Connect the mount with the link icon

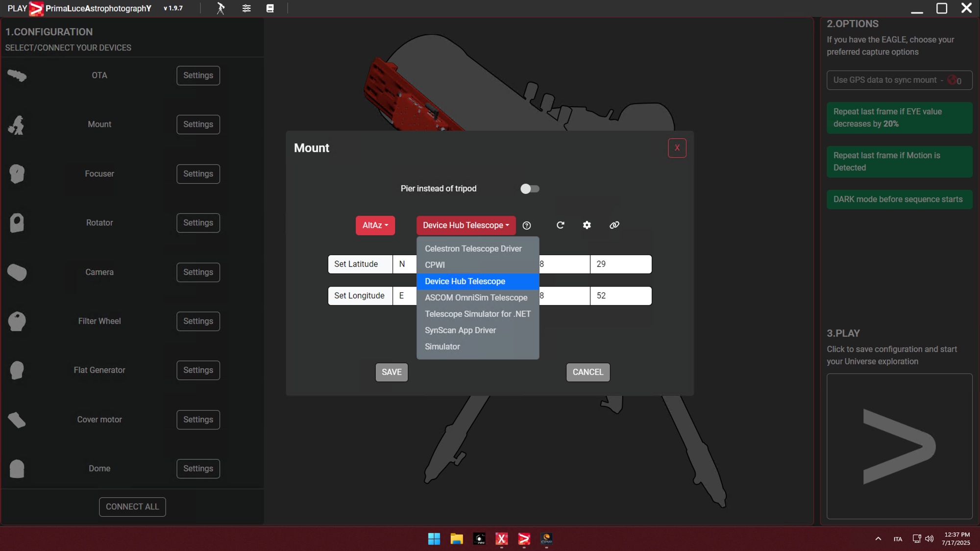coord(614,225)
